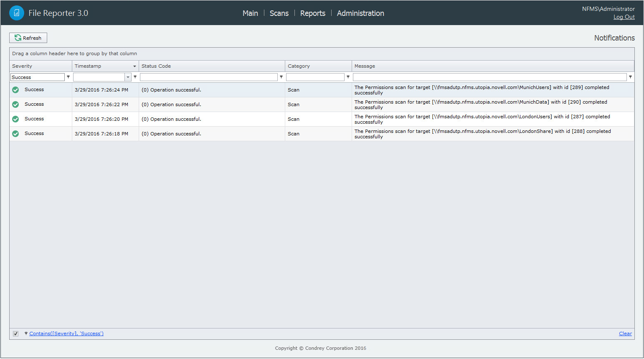This screenshot has width=644, height=359.
Task: Click the Message filter input field
Action: point(490,77)
